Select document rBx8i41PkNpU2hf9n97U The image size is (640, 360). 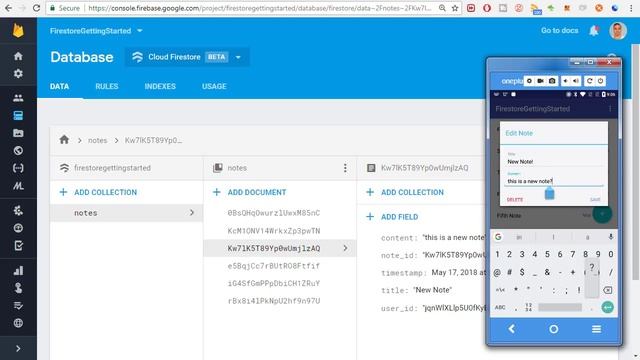tap(273, 301)
